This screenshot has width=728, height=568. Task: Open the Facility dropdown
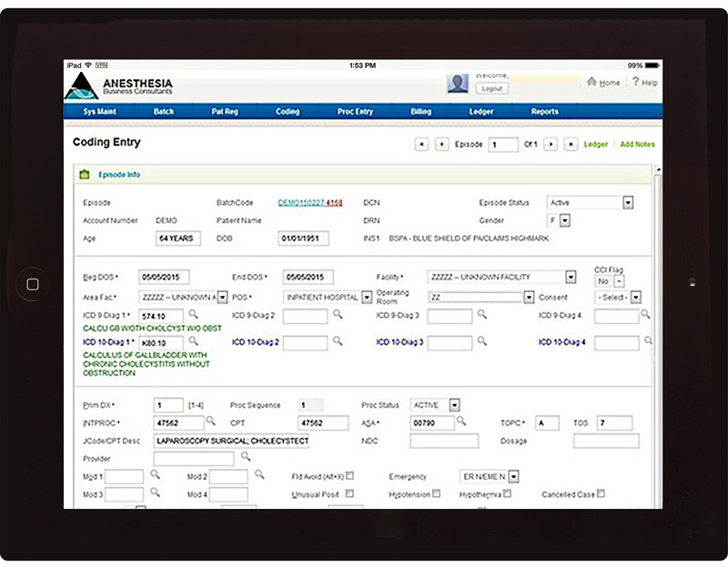pyautogui.click(x=570, y=277)
